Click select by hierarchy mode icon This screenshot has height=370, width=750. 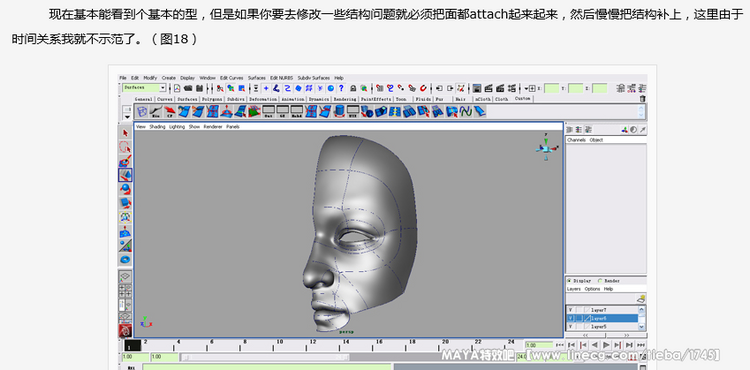(220, 88)
